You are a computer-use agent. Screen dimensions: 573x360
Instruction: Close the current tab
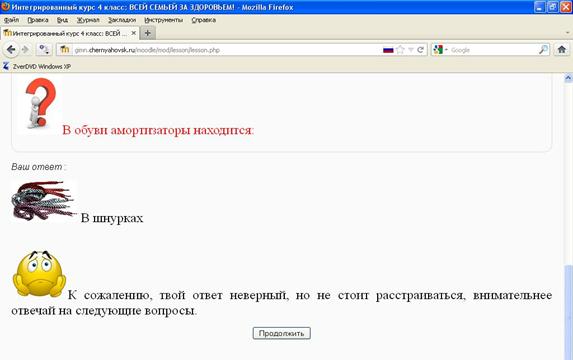coord(134,33)
